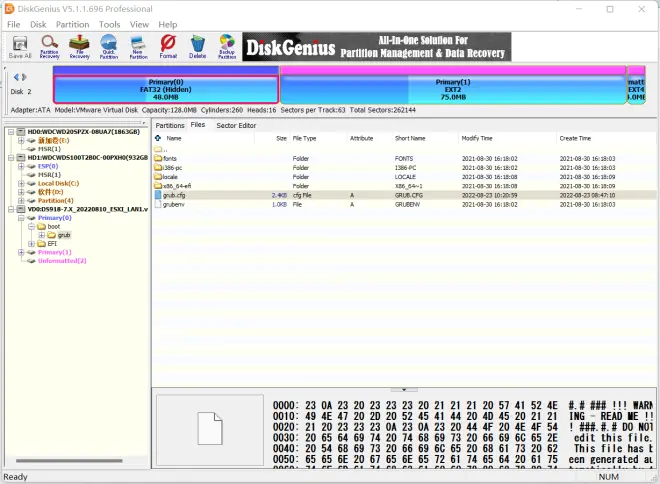The width and height of the screenshot is (660, 484).
Task: Switch to the Sector Editor tab
Action: pyautogui.click(x=236, y=125)
